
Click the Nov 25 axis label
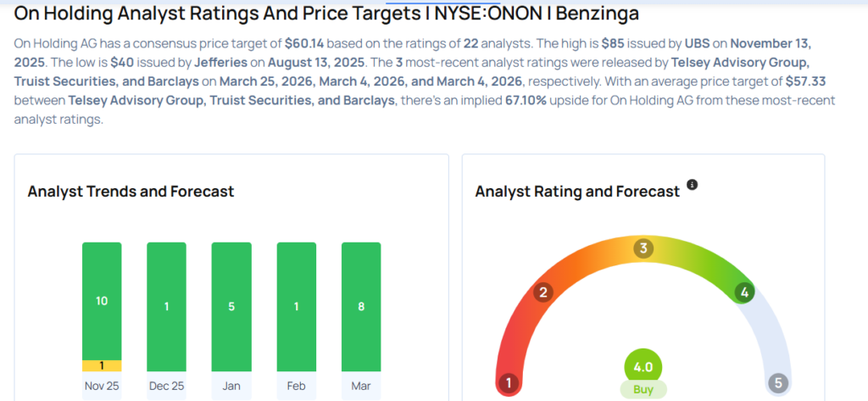[x=102, y=386]
